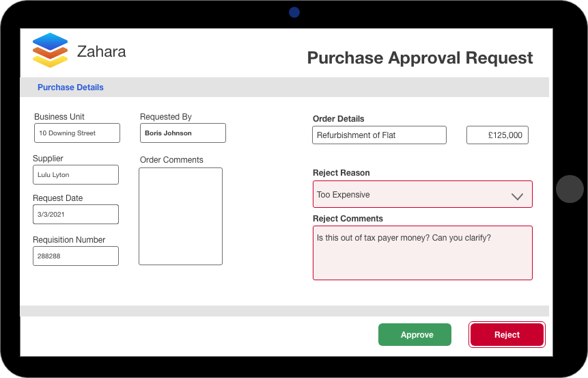Click the Requested By field showing Boris Johnson
588x378 pixels.
coord(182,133)
